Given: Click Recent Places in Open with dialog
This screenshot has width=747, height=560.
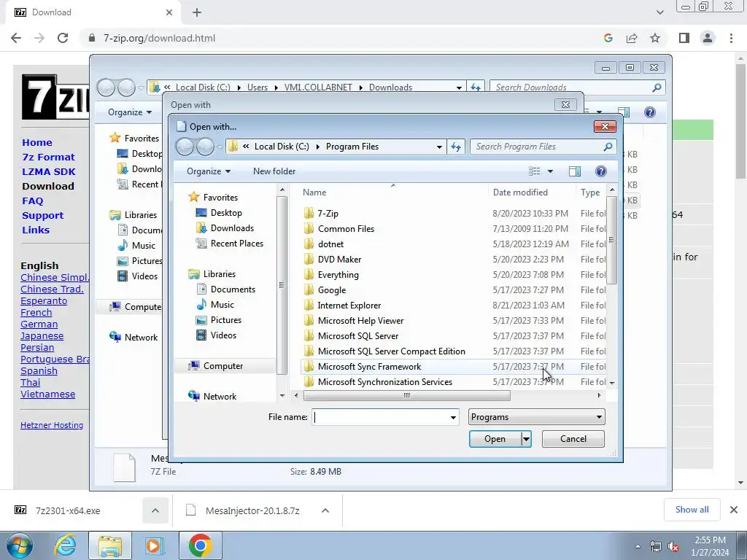Looking at the screenshot, I should (237, 244).
